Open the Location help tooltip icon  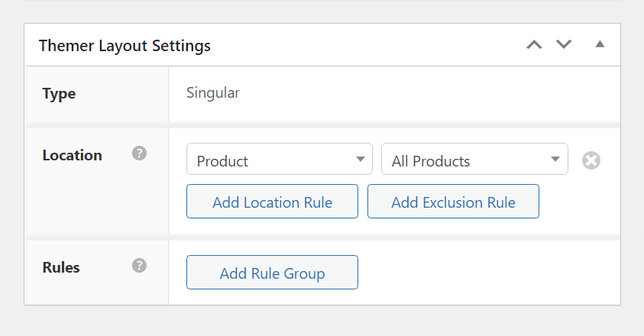(139, 153)
